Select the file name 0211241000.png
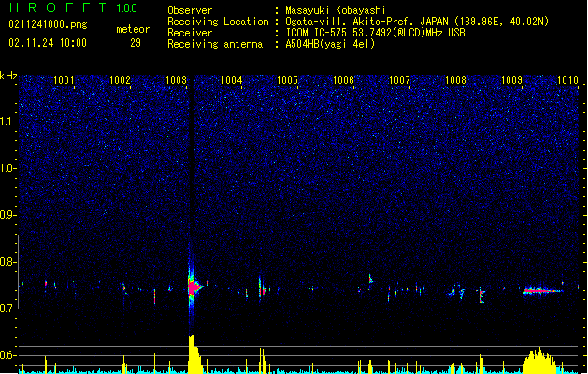The width and height of the screenshot is (588, 374). (48, 24)
